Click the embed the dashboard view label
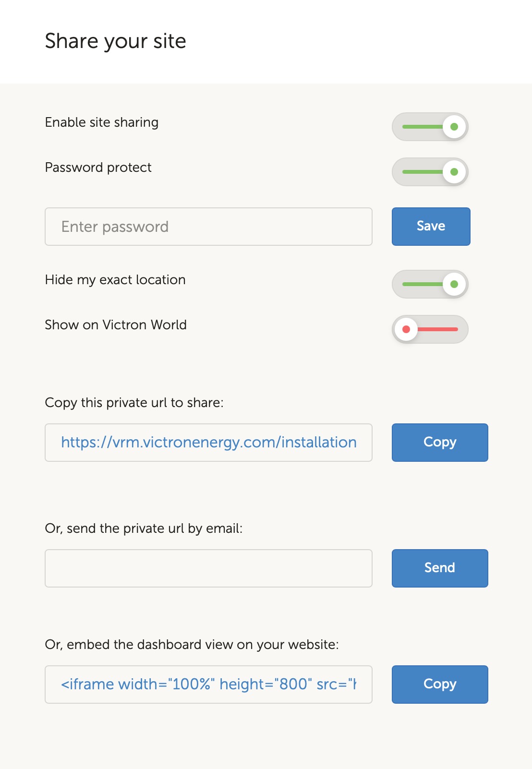 [x=192, y=645]
